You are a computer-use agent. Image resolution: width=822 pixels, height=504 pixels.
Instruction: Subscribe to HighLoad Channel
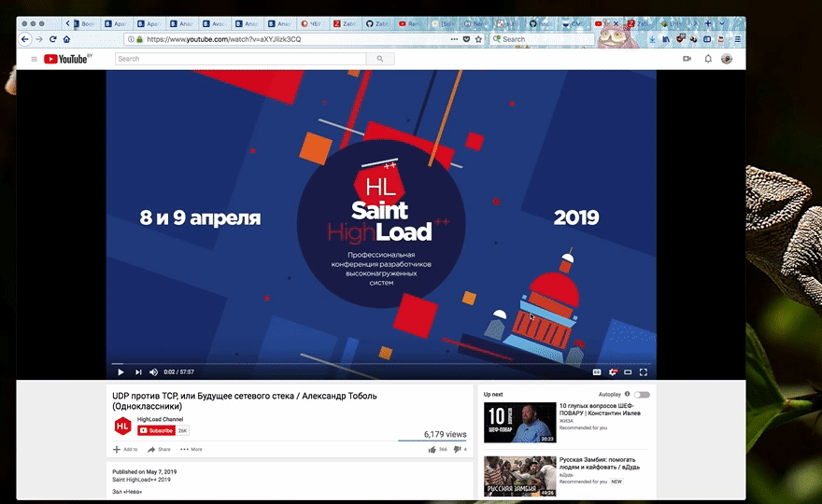tap(156, 430)
